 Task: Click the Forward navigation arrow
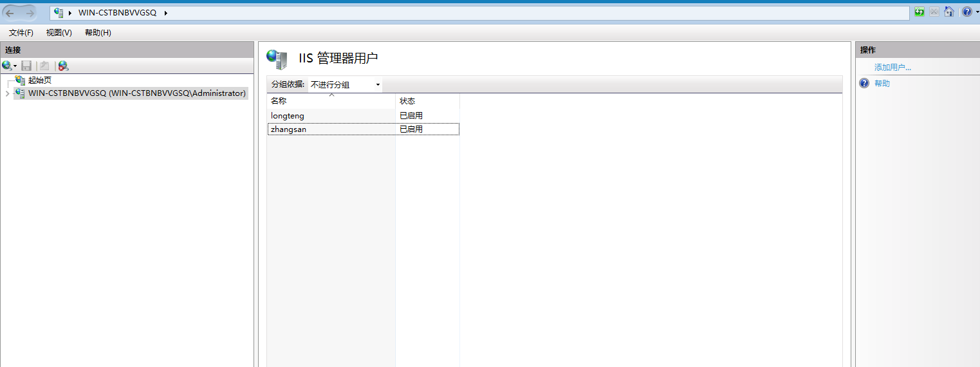pyautogui.click(x=30, y=13)
